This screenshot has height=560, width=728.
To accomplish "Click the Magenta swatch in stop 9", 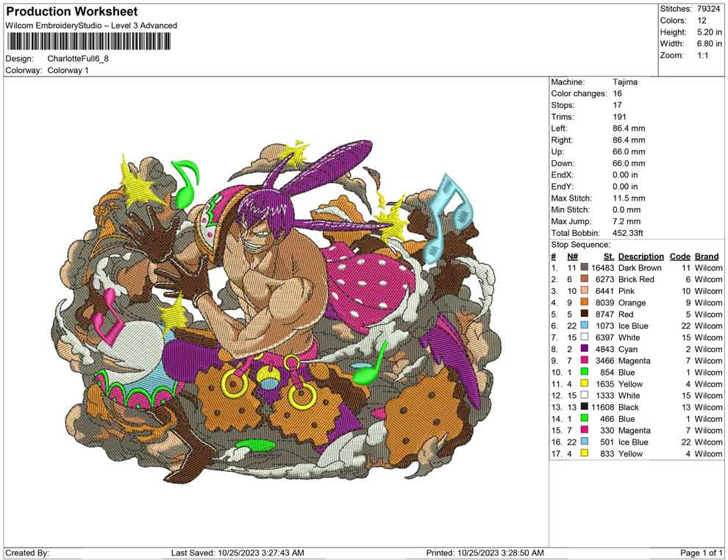I will click(x=585, y=360).
